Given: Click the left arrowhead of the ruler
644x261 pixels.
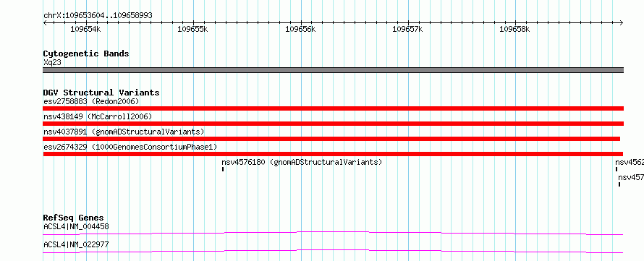Looking at the screenshot, I should pyautogui.click(x=45, y=23).
